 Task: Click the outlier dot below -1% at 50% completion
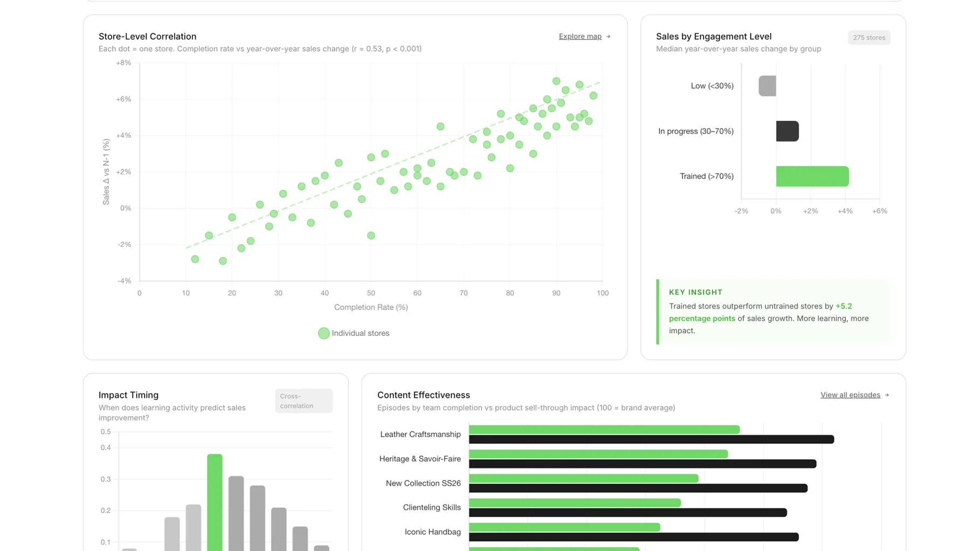point(371,236)
